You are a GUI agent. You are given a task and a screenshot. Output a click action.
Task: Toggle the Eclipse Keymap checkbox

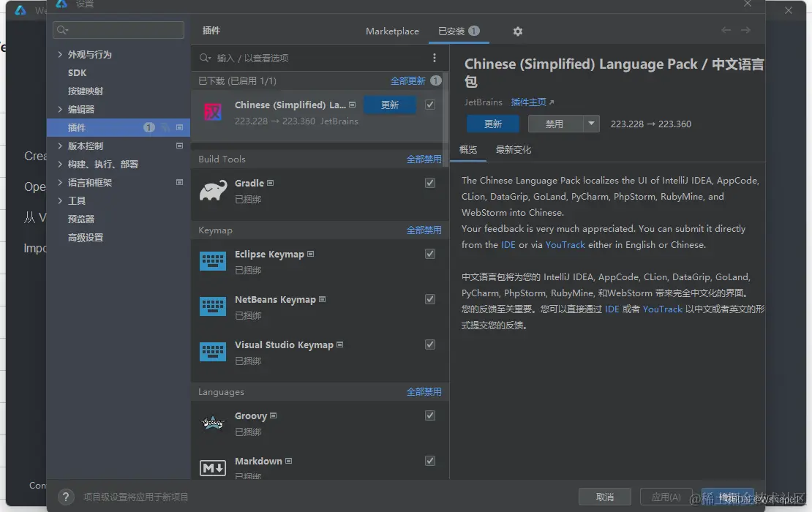tap(430, 254)
